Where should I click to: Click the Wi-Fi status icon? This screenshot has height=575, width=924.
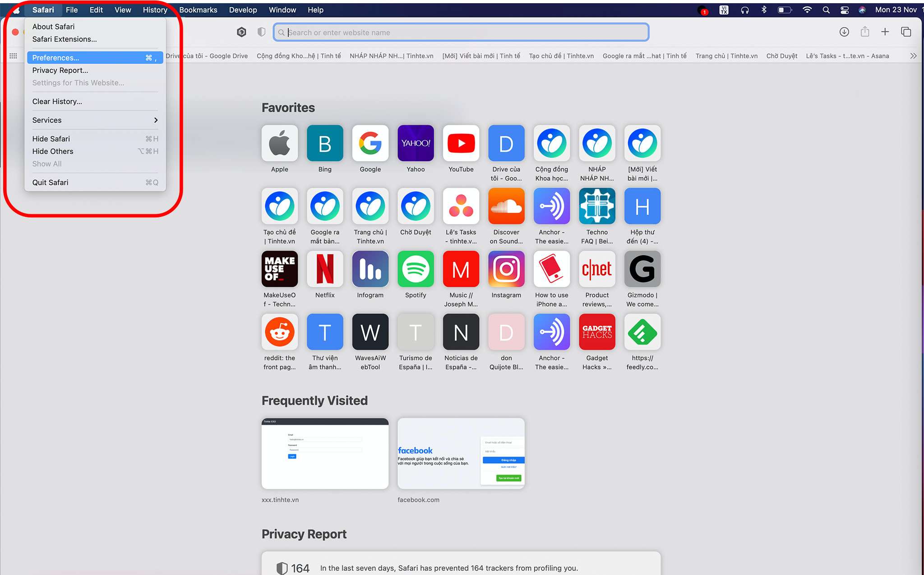[x=807, y=10]
